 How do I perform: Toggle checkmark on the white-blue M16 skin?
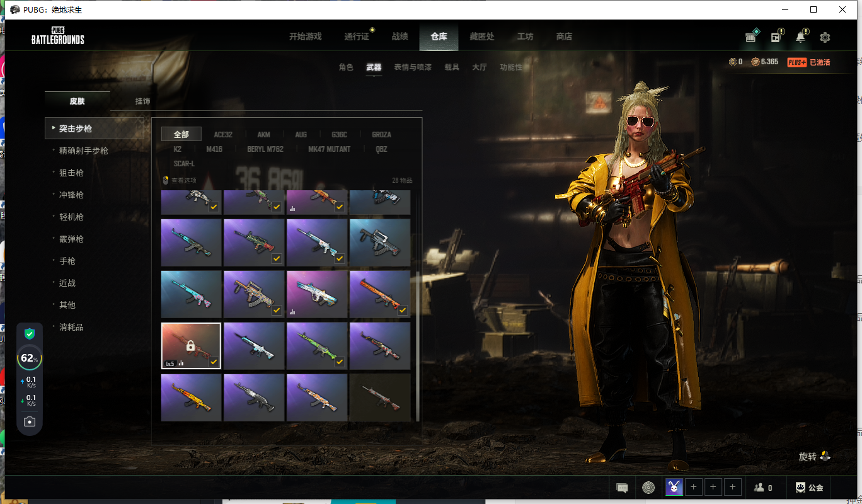click(x=340, y=258)
